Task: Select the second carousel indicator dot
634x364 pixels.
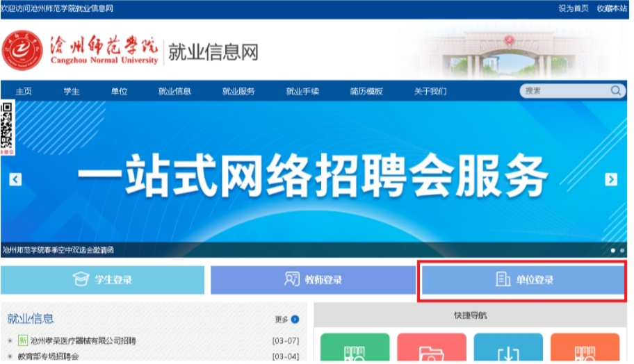Action: tap(622, 251)
